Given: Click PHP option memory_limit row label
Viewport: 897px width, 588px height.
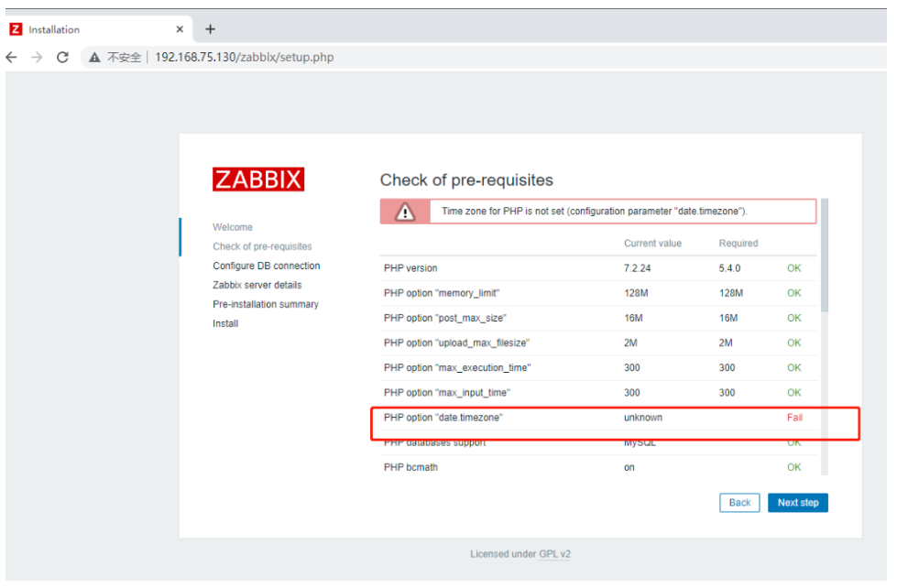Looking at the screenshot, I should [441, 293].
